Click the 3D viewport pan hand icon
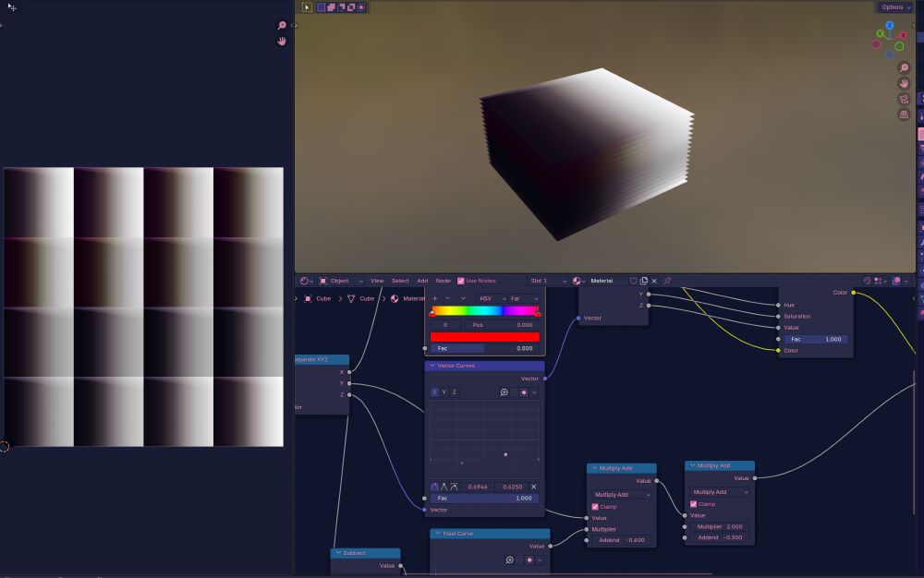Screen dimensions: 924x578 (x=904, y=83)
